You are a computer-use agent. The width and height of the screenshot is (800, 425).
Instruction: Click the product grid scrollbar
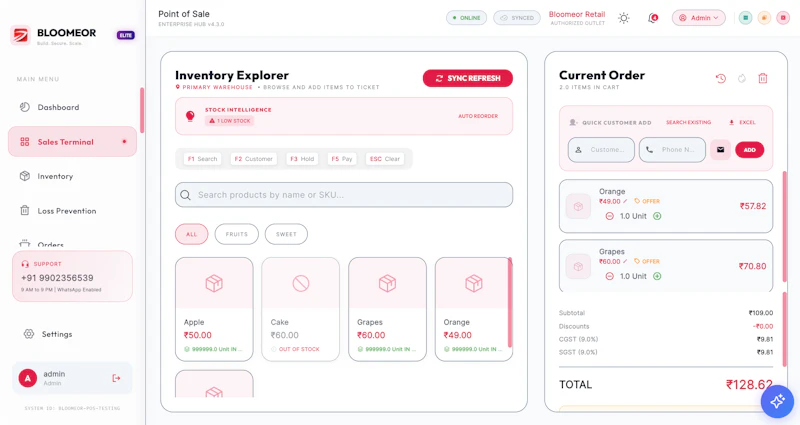(x=510, y=303)
